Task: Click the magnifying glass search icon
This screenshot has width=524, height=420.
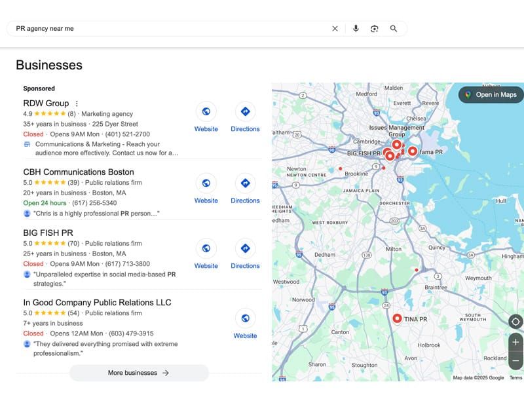Action: [x=394, y=29]
